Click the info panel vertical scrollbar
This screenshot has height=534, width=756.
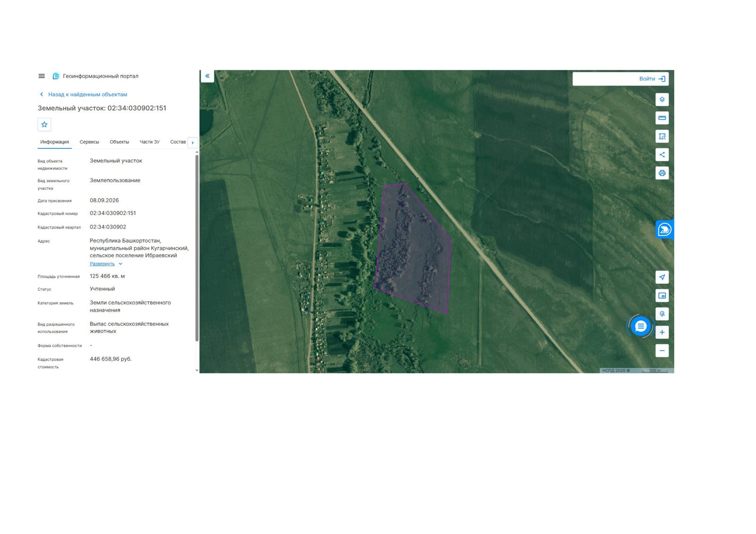click(197, 248)
